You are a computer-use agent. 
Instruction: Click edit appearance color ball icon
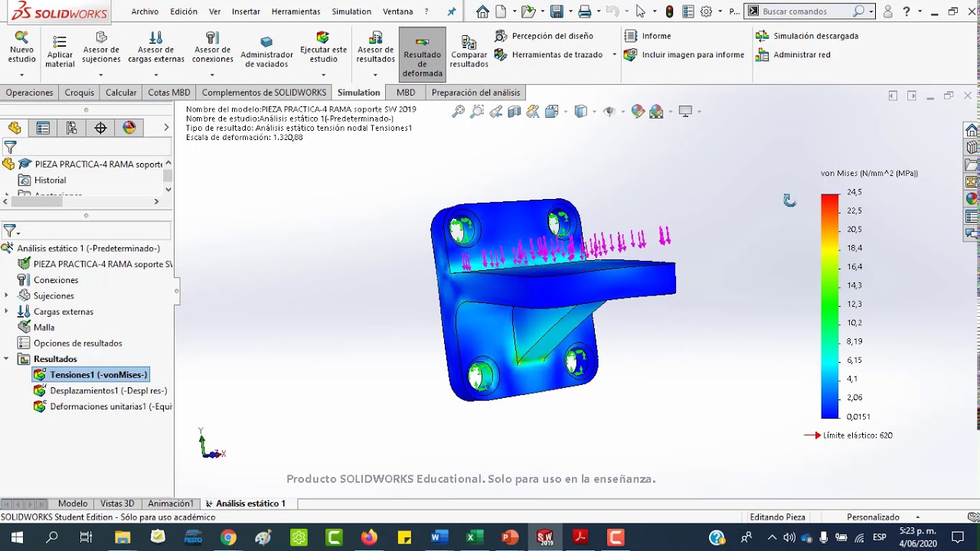coord(638,112)
